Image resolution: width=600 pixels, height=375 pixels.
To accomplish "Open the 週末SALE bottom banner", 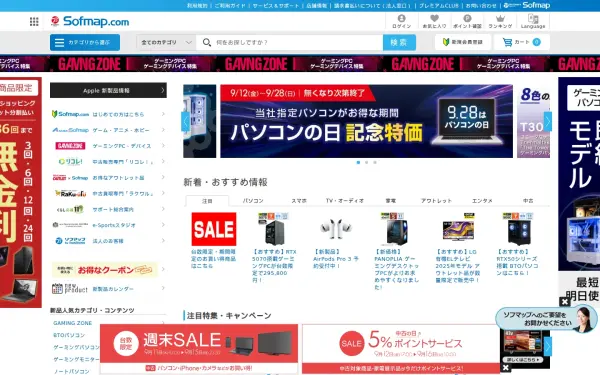I will click(x=199, y=348).
